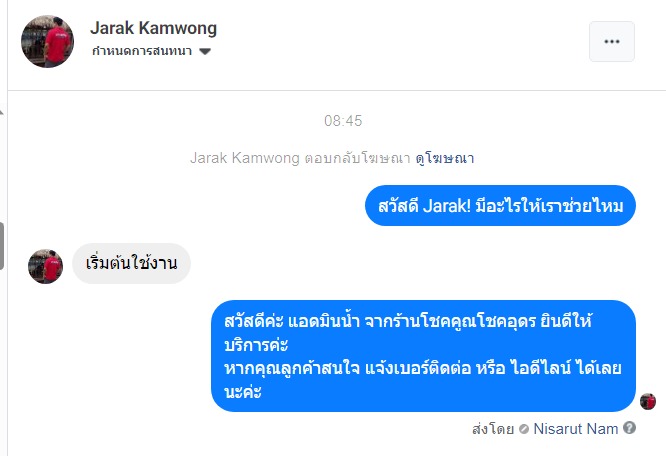Click the scrollbar handle on the left edge
The width and height of the screenshot is (666, 456).
2,246
